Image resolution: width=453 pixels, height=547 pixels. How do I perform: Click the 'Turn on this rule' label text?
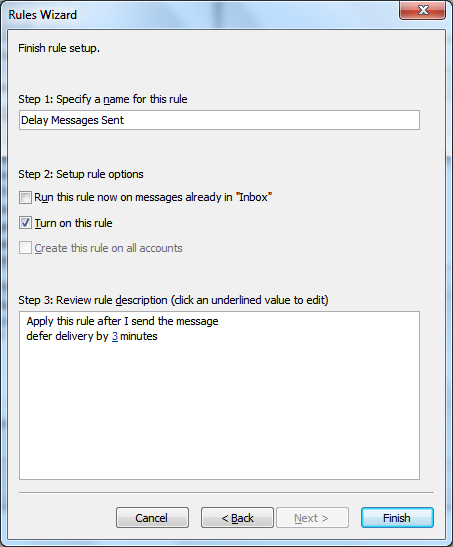[74, 223]
